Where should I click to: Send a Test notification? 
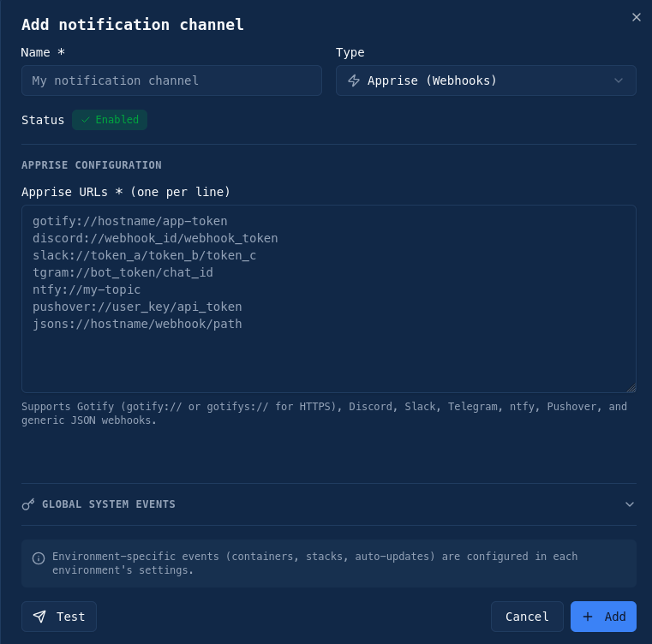pyautogui.click(x=59, y=617)
